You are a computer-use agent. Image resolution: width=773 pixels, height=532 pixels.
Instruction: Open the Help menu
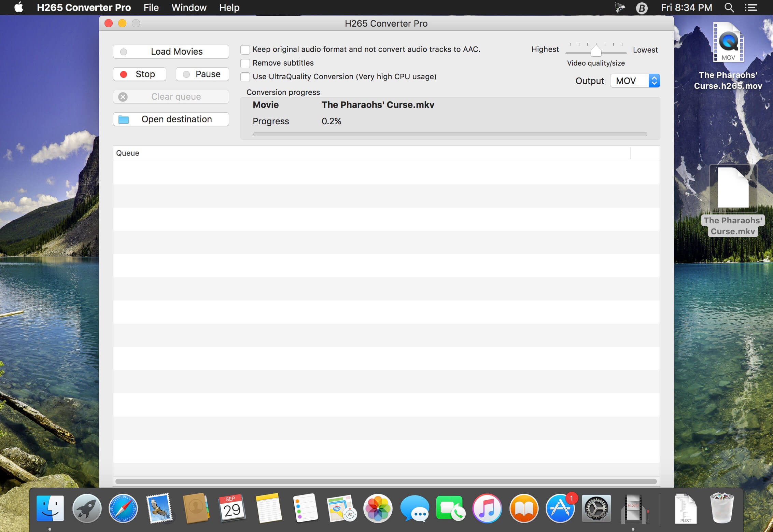(x=229, y=8)
